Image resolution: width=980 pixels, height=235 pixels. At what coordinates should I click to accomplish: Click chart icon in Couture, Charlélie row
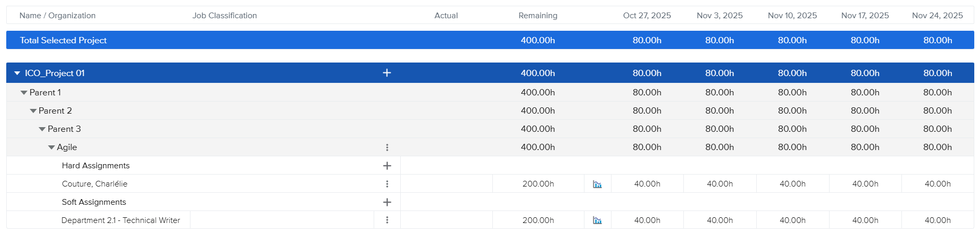(x=597, y=184)
